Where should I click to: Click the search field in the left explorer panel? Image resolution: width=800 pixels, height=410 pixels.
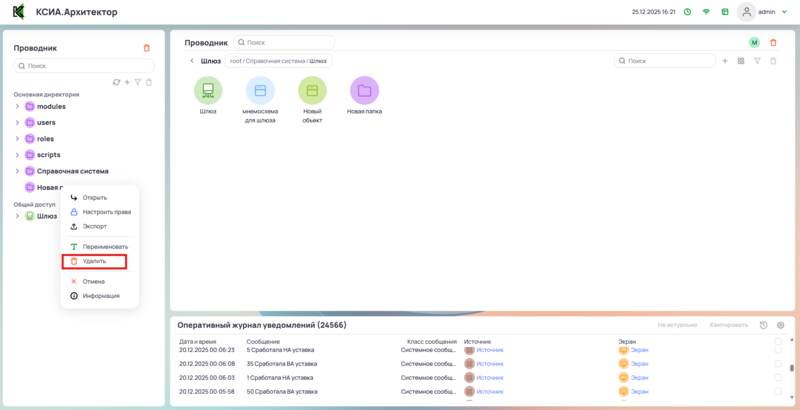pos(84,66)
